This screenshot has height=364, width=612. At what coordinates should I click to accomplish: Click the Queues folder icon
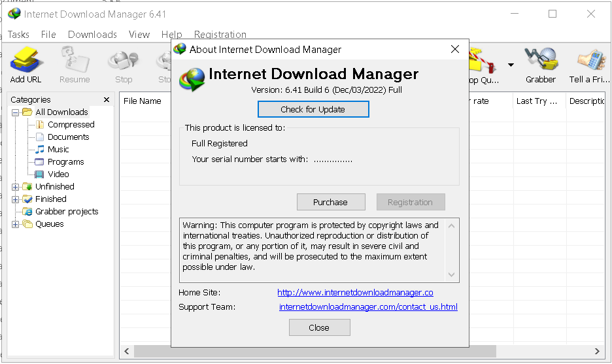[x=27, y=224]
